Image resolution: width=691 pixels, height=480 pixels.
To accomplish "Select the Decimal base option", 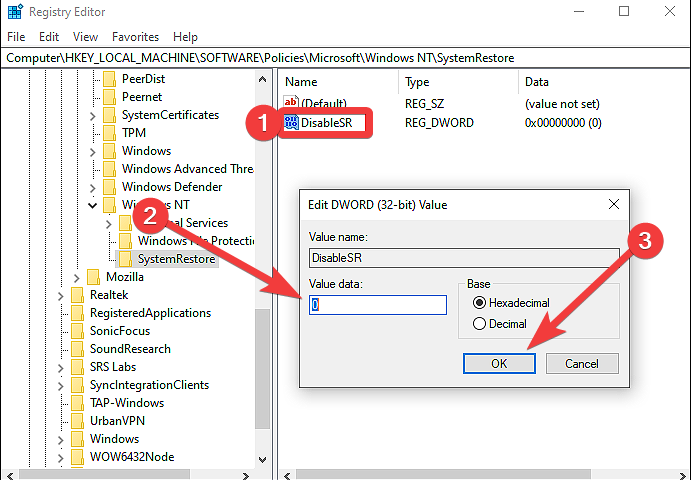I will [479, 323].
